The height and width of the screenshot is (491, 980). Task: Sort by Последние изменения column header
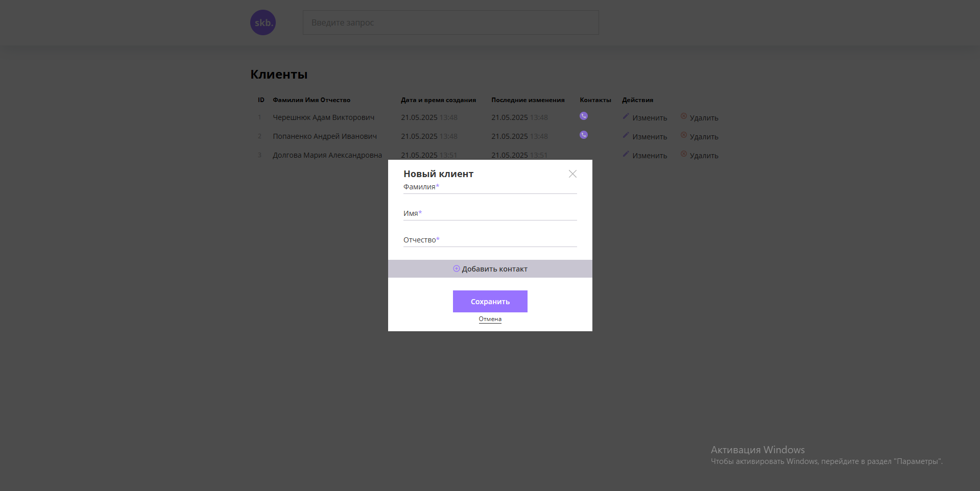tap(528, 100)
